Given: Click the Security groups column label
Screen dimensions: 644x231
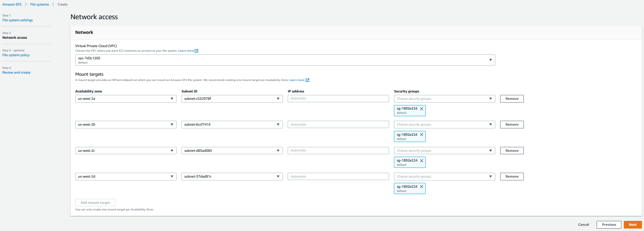Looking at the screenshot, I should 406,91.
